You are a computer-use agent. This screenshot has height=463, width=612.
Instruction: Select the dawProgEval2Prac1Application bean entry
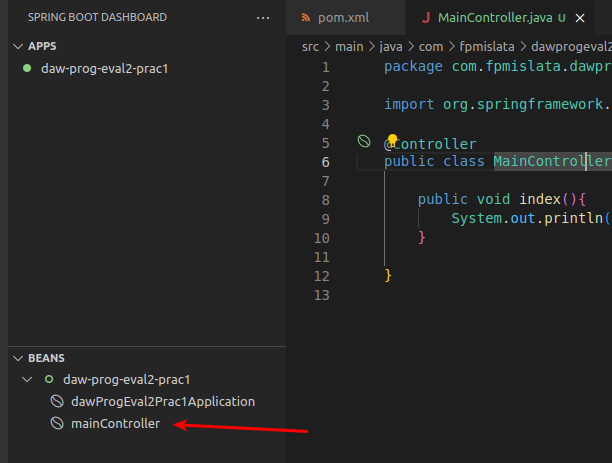[162, 402]
